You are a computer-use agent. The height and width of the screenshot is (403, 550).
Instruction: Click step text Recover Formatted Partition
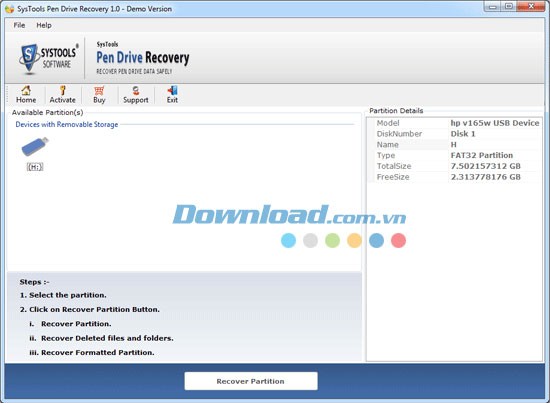(x=98, y=352)
